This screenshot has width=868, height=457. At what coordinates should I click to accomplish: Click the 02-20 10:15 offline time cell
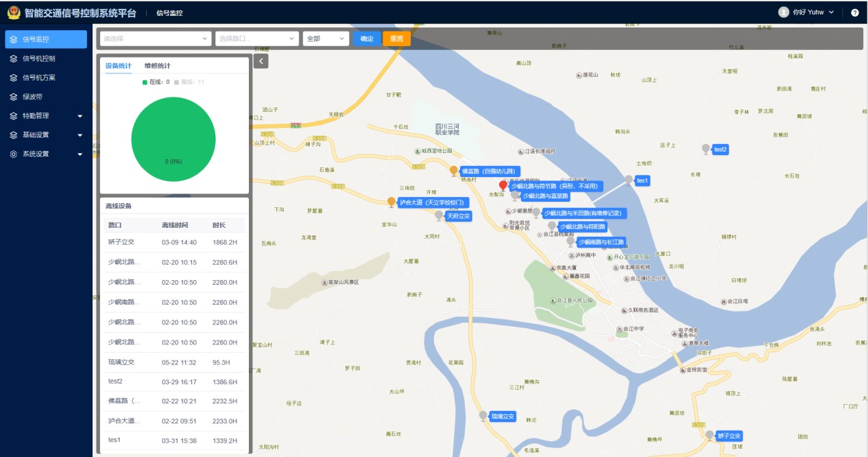(179, 262)
